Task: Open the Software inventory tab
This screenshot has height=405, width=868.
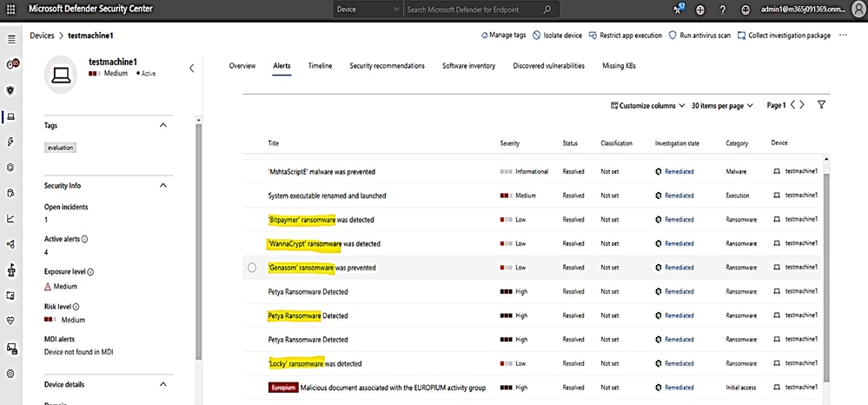Action: coord(469,65)
